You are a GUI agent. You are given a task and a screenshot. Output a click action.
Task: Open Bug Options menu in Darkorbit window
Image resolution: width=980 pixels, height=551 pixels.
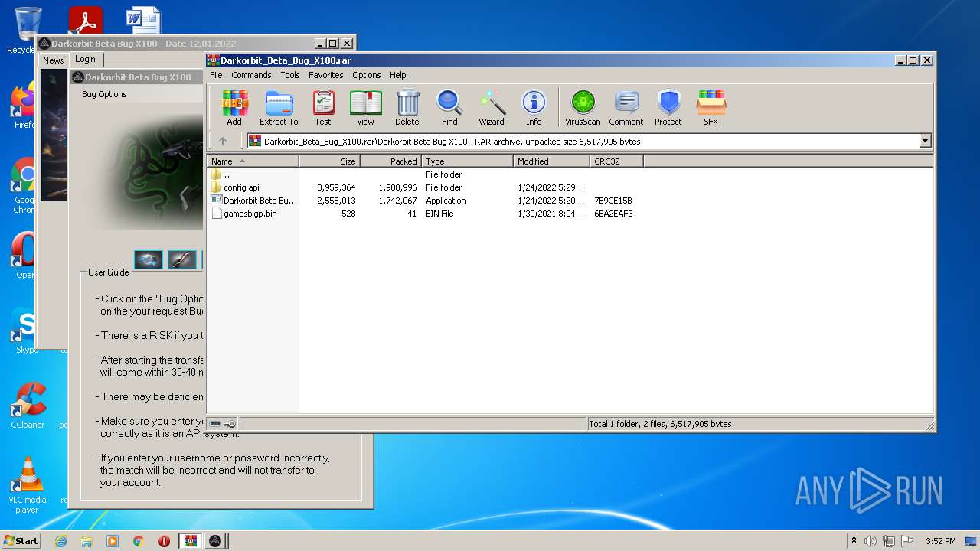coord(104,94)
